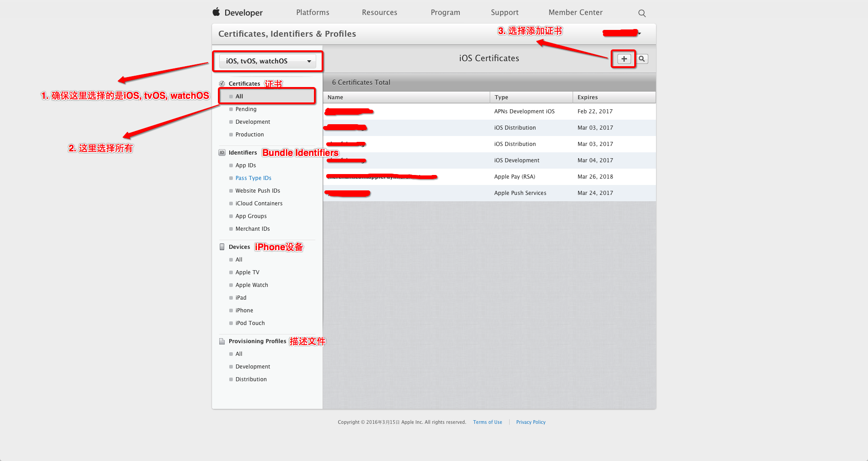Open the redacted account name dropdown
The image size is (868, 461).
click(x=622, y=33)
